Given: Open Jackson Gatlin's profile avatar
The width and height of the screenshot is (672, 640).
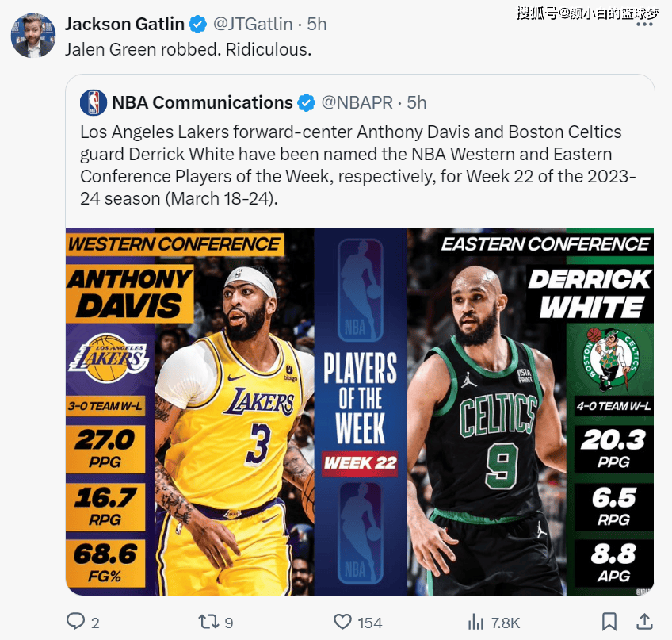Looking at the screenshot, I should click(32, 36).
